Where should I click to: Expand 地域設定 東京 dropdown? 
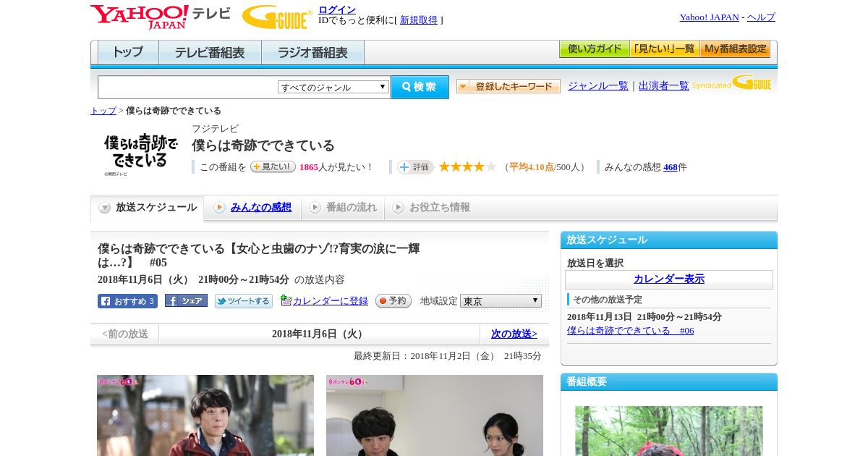coord(501,301)
